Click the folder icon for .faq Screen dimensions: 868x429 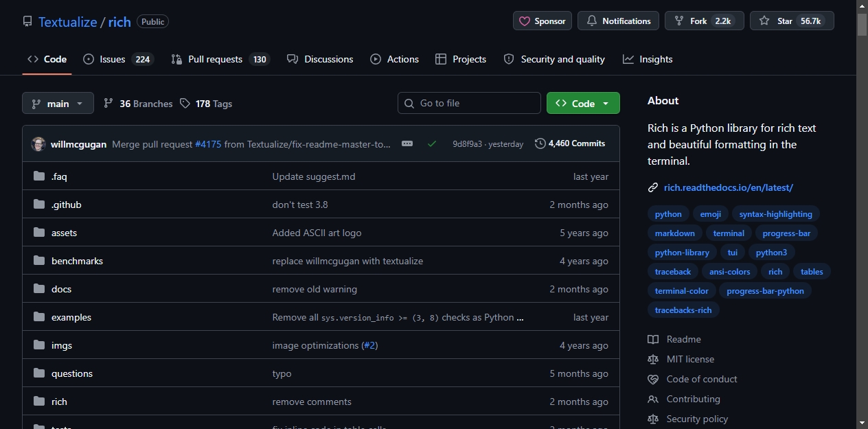(39, 176)
